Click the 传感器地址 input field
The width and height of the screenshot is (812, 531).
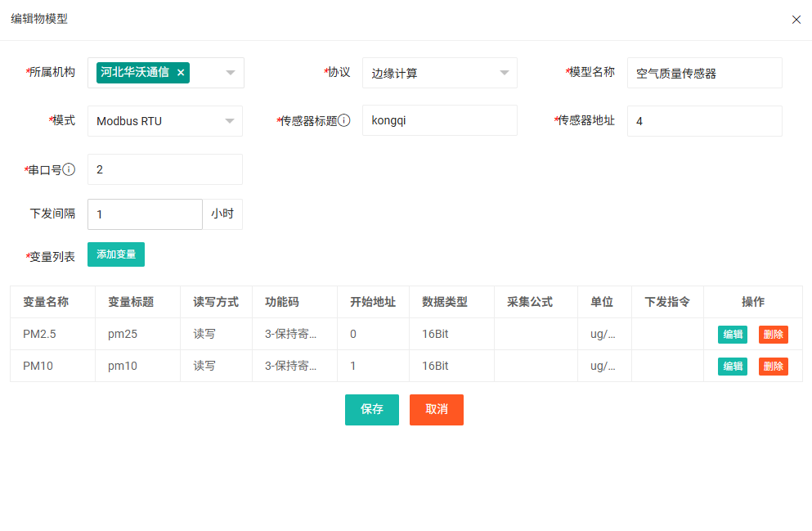coord(704,121)
